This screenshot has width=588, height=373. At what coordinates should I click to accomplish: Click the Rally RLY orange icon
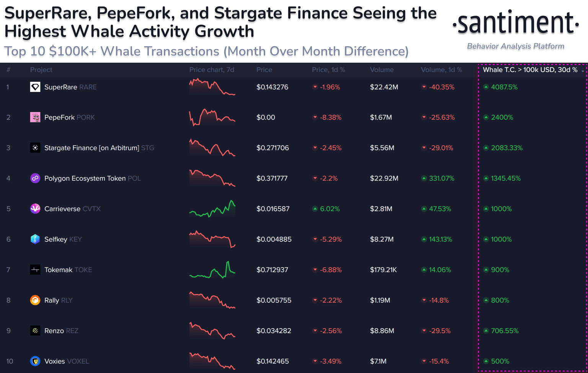coord(35,300)
